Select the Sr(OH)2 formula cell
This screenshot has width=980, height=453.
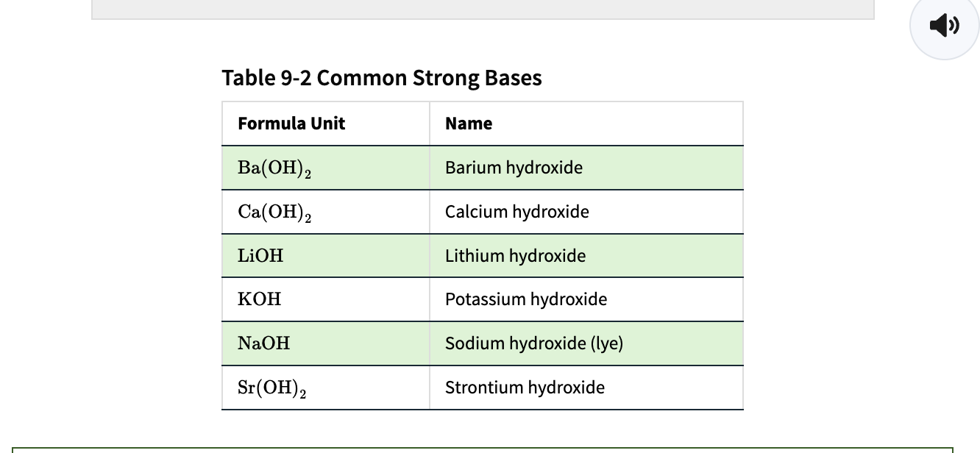click(326, 388)
